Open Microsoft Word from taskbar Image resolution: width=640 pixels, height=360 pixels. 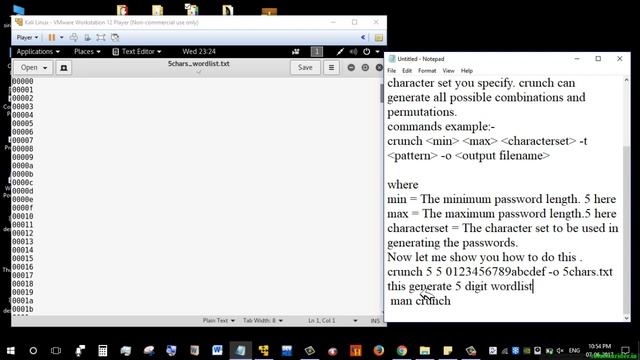[x=217, y=350]
